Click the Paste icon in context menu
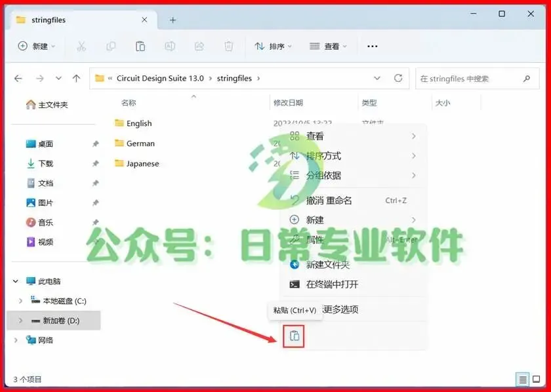Viewport: 551px width, 392px height. [x=294, y=336]
